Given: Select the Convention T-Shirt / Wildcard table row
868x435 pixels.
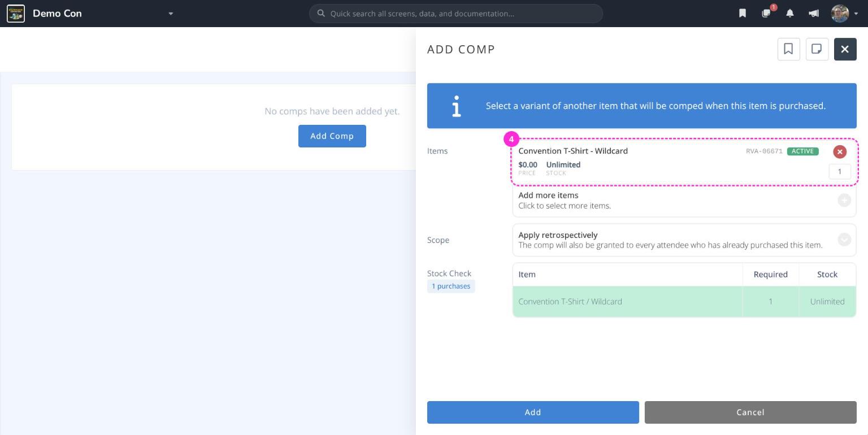Looking at the screenshot, I should [684, 302].
